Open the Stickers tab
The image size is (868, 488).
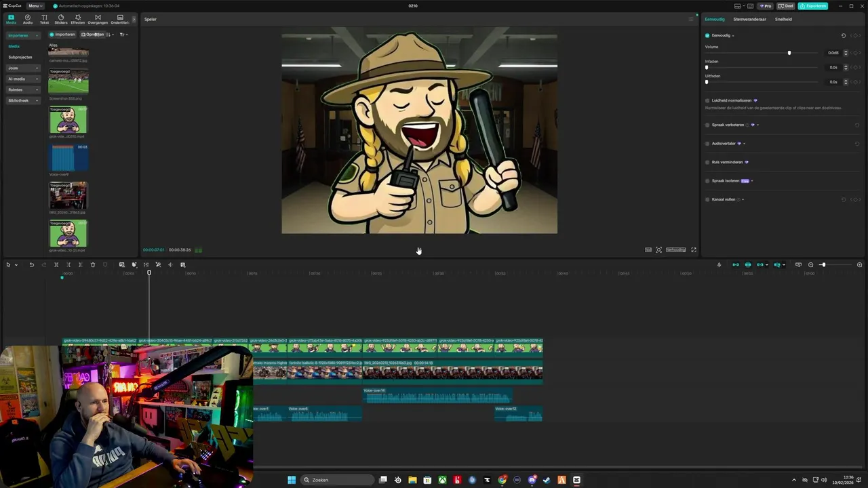click(61, 19)
